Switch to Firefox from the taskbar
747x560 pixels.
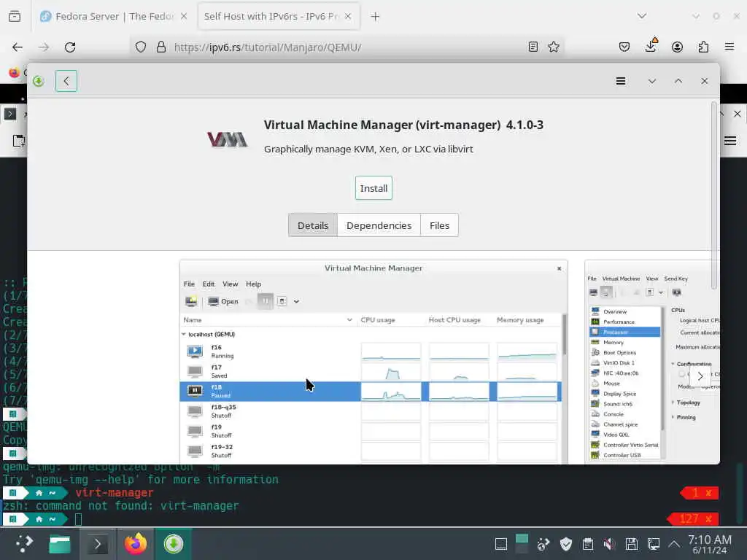pyautogui.click(x=135, y=544)
